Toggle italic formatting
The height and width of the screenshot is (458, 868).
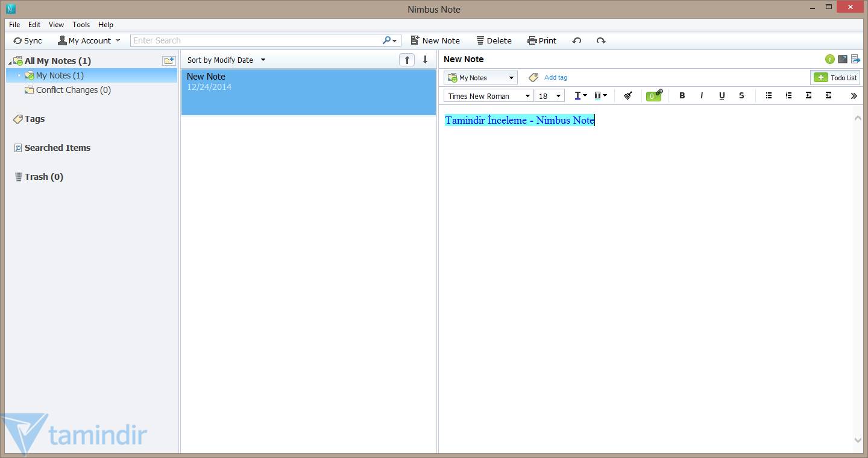click(x=702, y=95)
